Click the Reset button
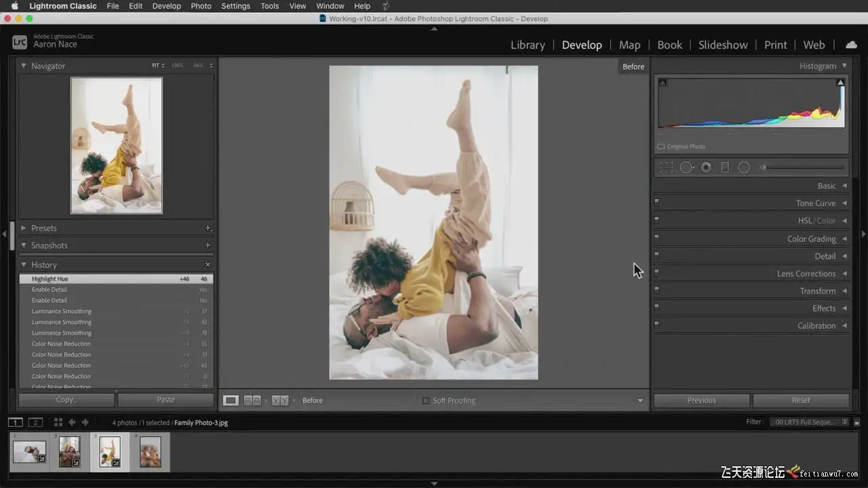Viewport: 868px width, 488px height. point(801,401)
